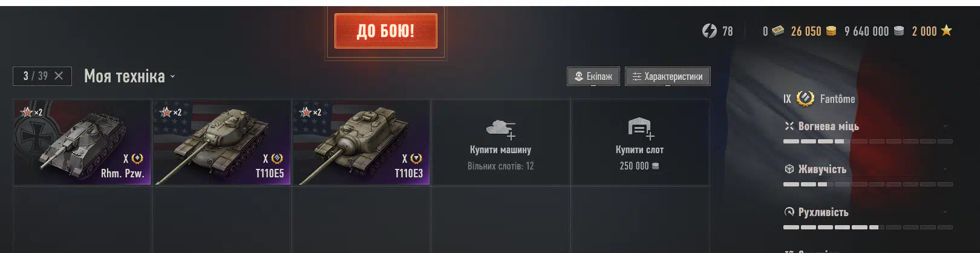The width and height of the screenshot is (980, 253).
Task: Select the T110E5 tank card
Action: (222, 142)
